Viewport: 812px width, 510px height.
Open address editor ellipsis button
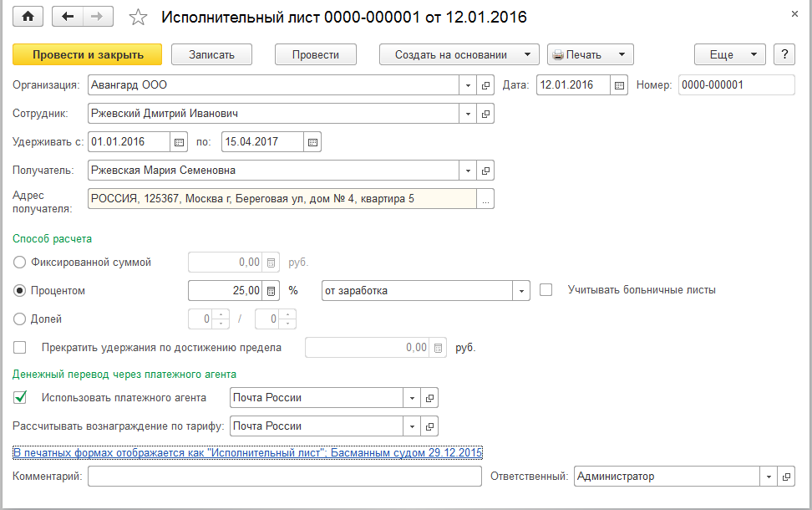click(x=485, y=199)
